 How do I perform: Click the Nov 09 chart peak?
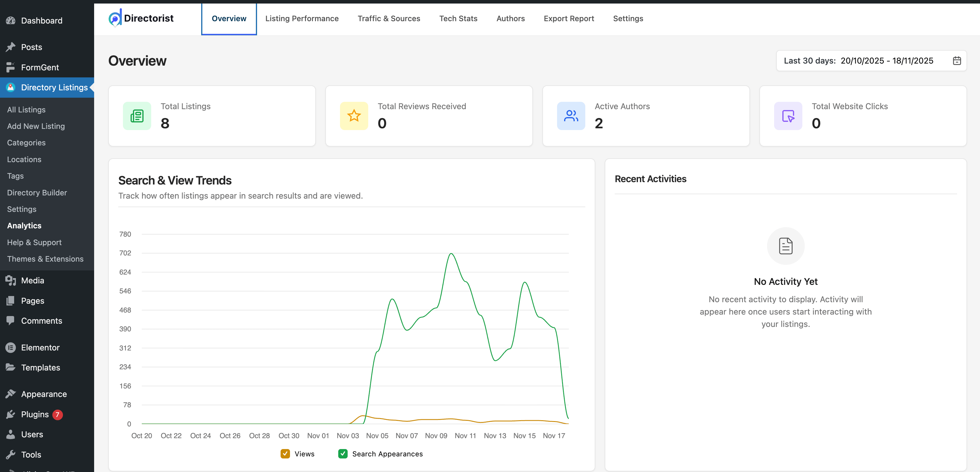(x=451, y=254)
